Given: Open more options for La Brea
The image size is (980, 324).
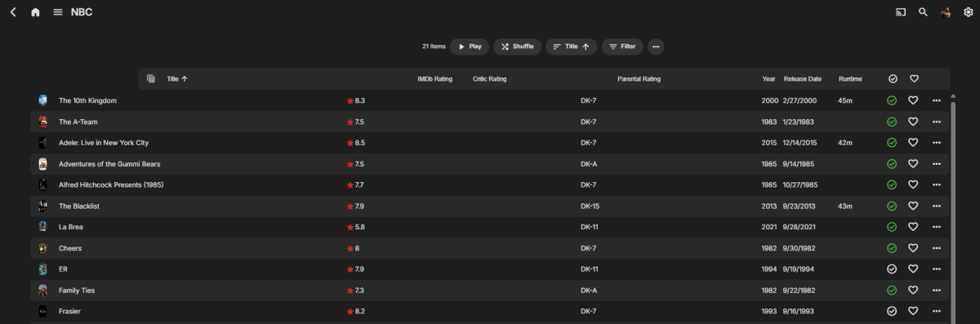Looking at the screenshot, I should (x=936, y=227).
